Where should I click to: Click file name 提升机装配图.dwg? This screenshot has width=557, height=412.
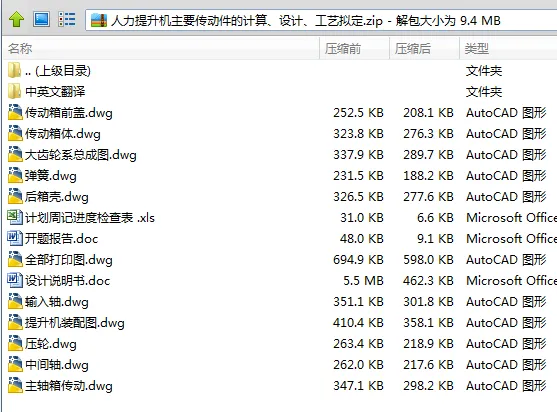pos(75,323)
